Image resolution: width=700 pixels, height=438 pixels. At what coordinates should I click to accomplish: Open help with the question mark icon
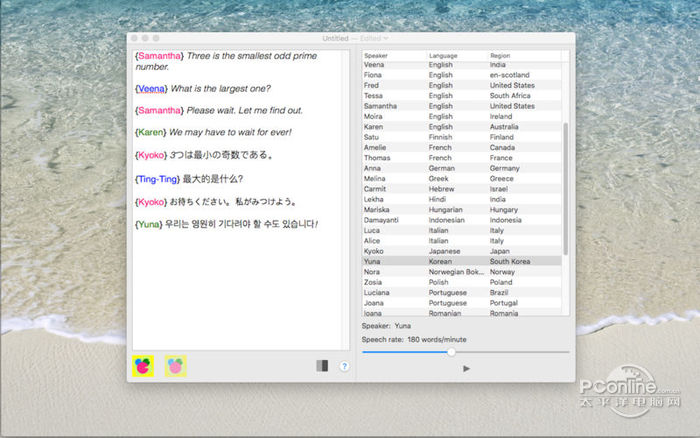click(x=344, y=366)
